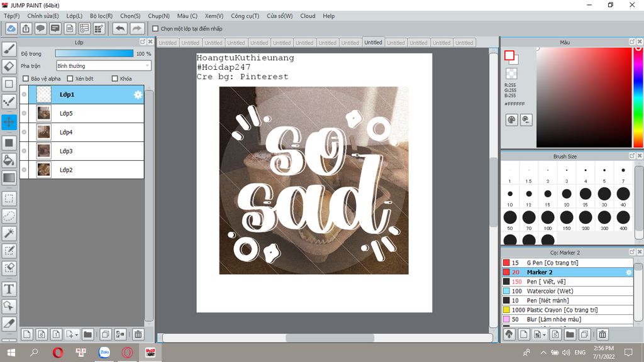Tick the 'Khóa' checkbox
Viewport: 644px width, 362px height.
pyautogui.click(x=115, y=79)
